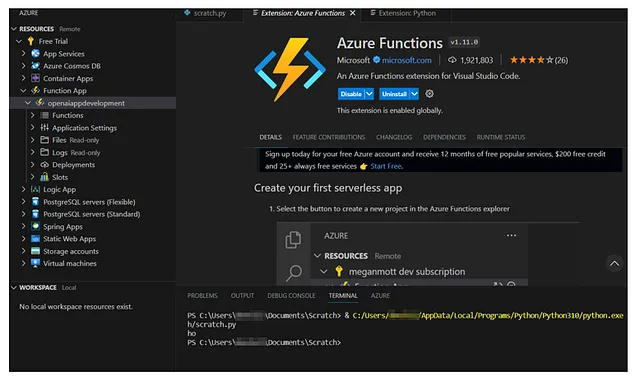This screenshot has width=640, height=381.
Task: Select the TERMINAL panel tab
Action: pos(343,295)
